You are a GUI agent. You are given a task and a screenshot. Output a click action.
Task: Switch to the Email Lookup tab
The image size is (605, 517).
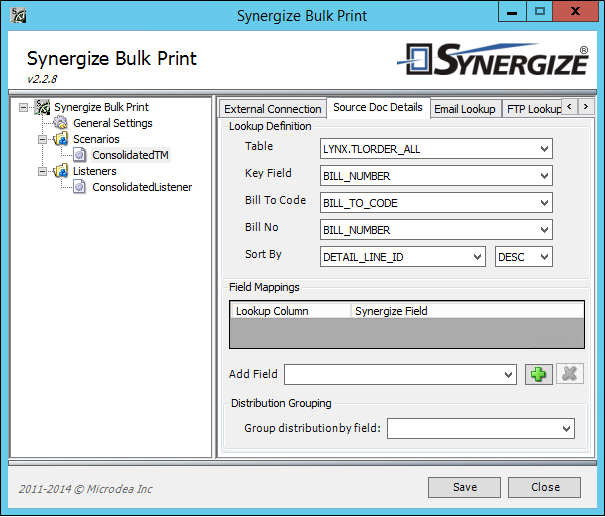pyautogui.click(x=465, y=109)
